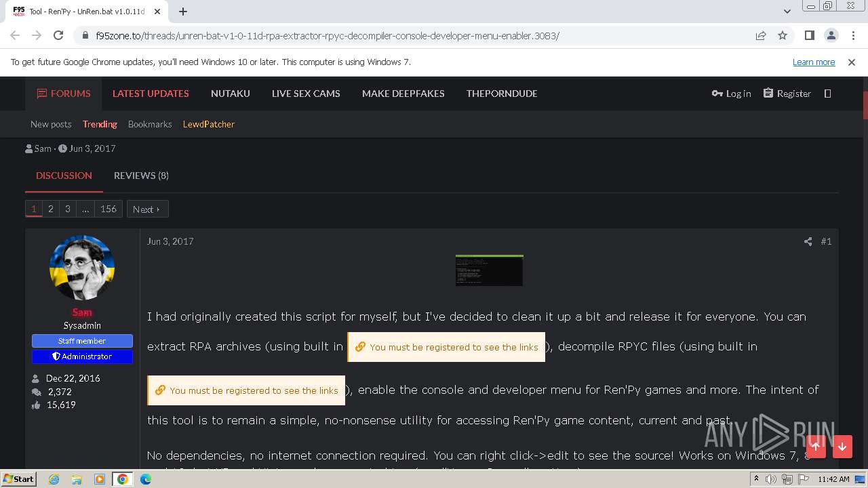Open the Windows Start menu
The image size is (868, 488).
point(18,479)
